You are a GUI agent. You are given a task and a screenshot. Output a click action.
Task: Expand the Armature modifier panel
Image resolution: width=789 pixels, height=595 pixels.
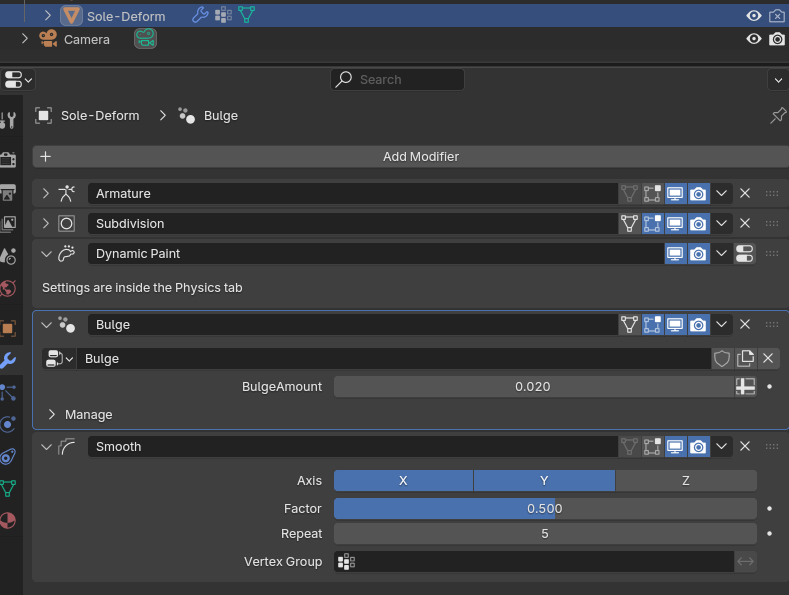(x=46, y=194)
